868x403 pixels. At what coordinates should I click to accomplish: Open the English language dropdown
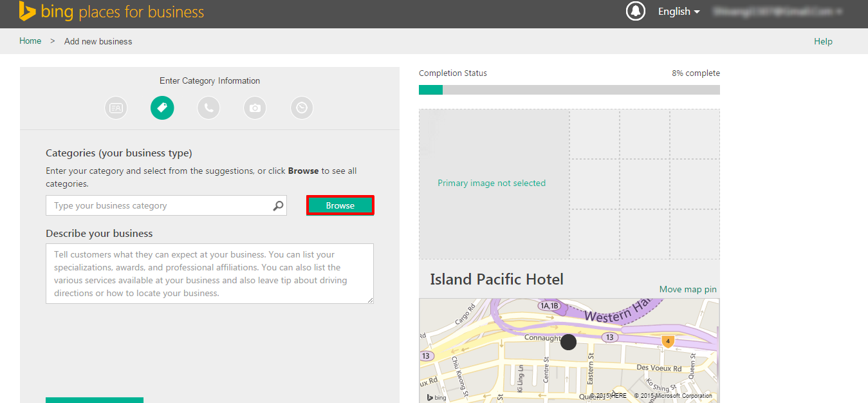[x=679, y=12]
